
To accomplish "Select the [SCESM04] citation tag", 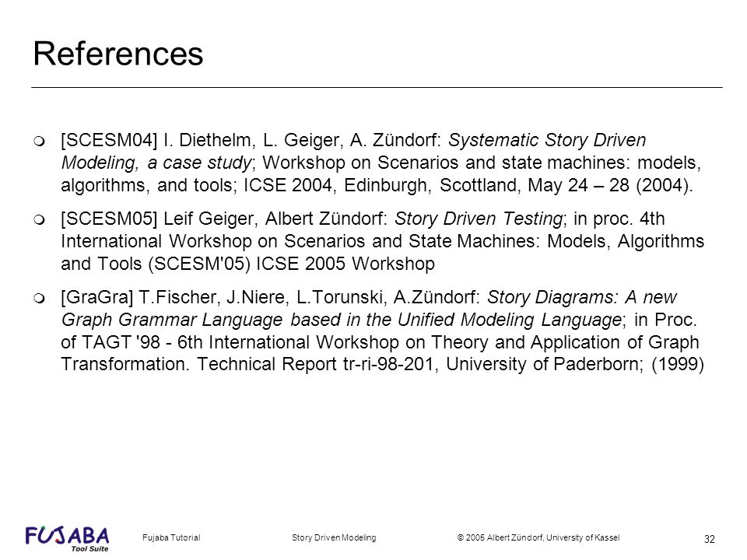I will [109, 140].
